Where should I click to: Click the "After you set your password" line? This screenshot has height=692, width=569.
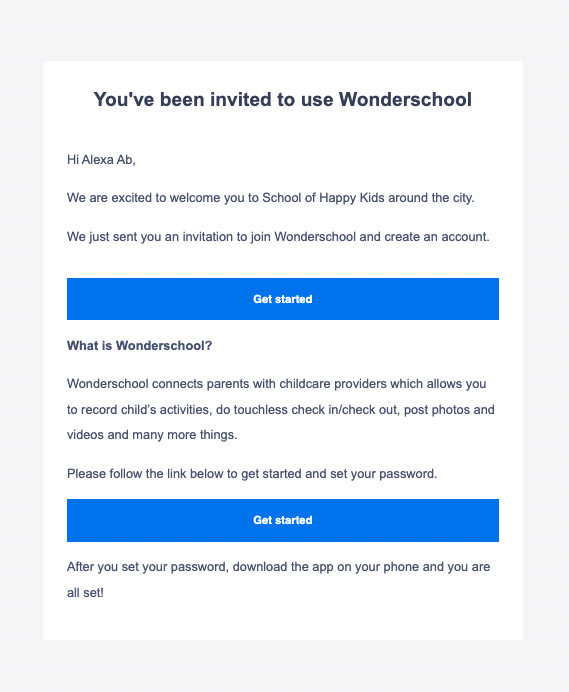279,567
